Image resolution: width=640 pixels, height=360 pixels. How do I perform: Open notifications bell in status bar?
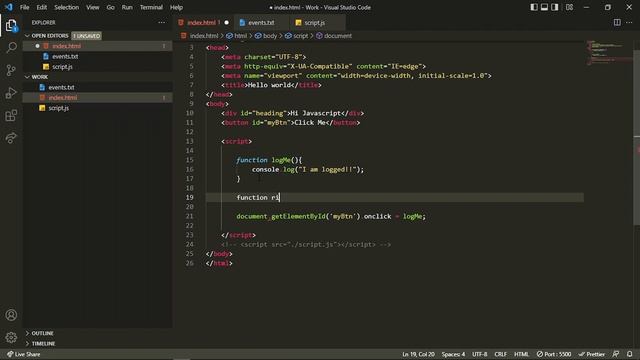click(630, 354)
